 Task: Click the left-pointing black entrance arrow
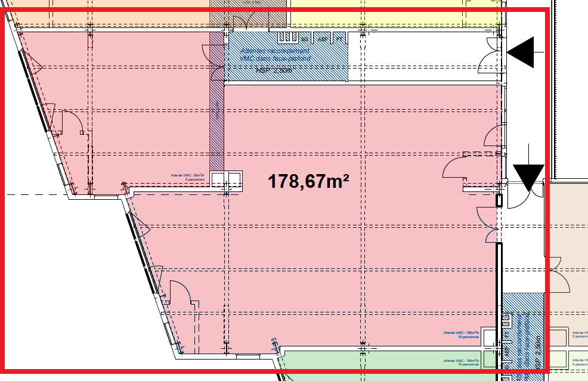click(522, 53)
